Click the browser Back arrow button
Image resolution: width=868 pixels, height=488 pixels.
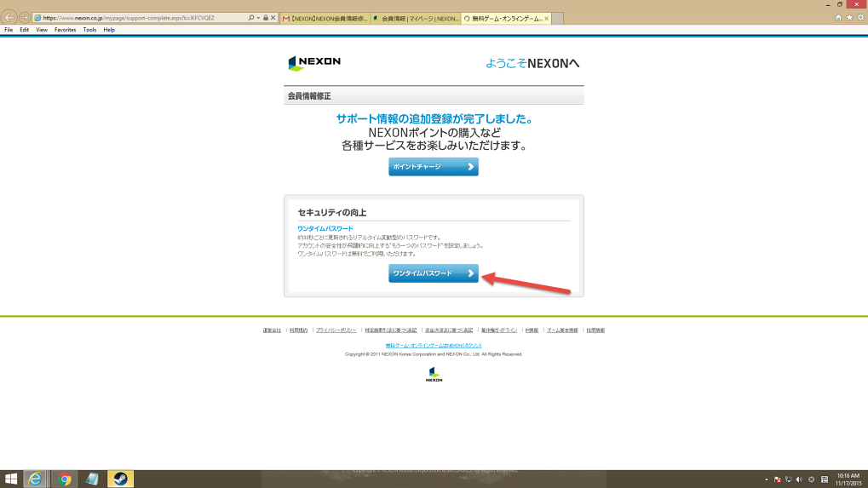[x=9, y=17]
